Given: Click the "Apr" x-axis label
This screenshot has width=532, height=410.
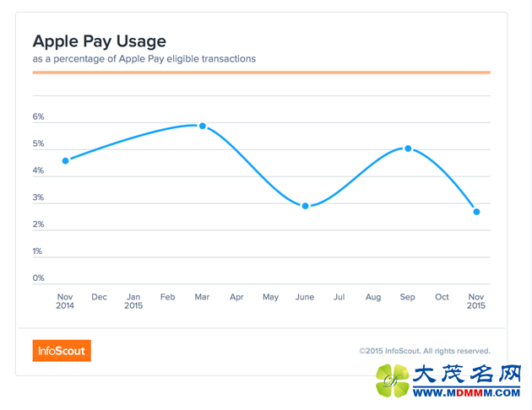Looking at the screenshot, I should tap(236, 297).
